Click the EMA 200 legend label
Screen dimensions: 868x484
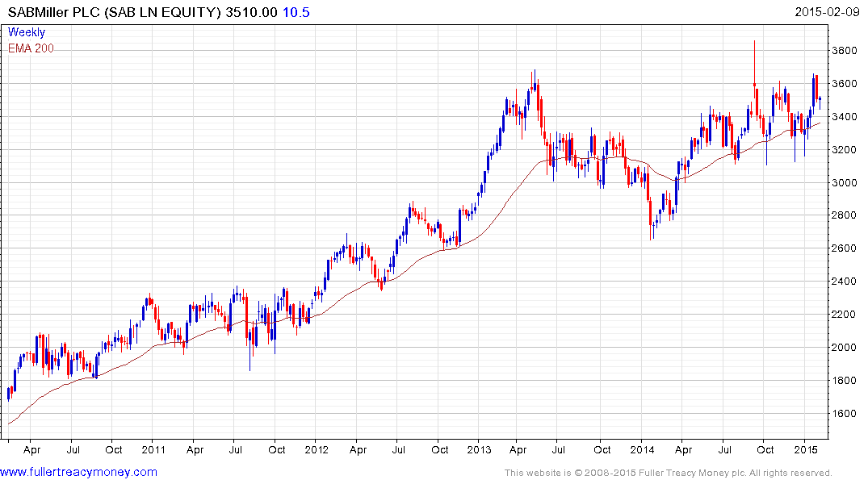[x=31, y=48]
